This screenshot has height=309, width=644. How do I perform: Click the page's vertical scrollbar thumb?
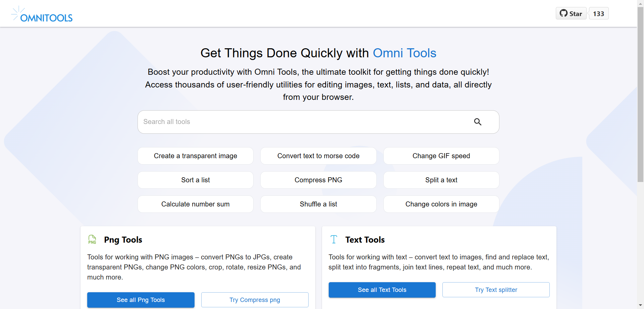640,94
